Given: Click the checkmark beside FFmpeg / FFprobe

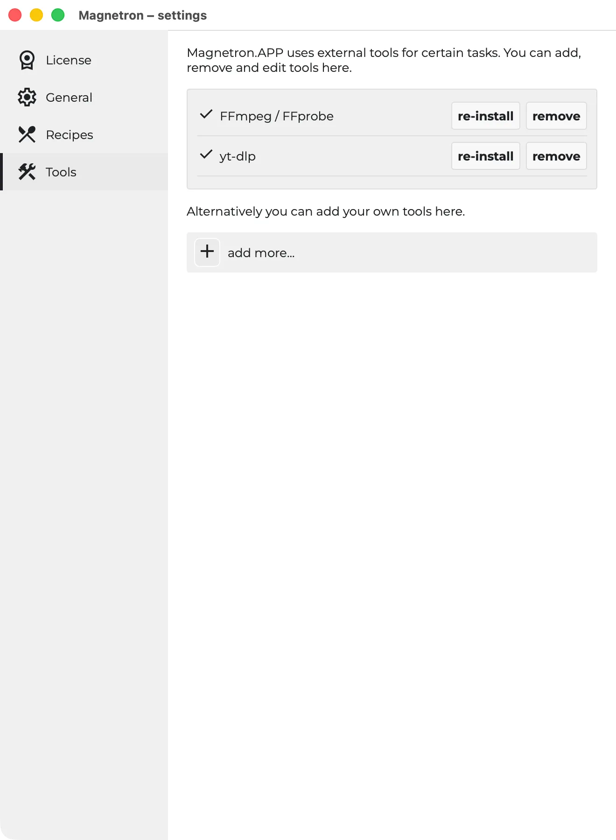Looking at the screenshot, I should [x=206, y=114].
